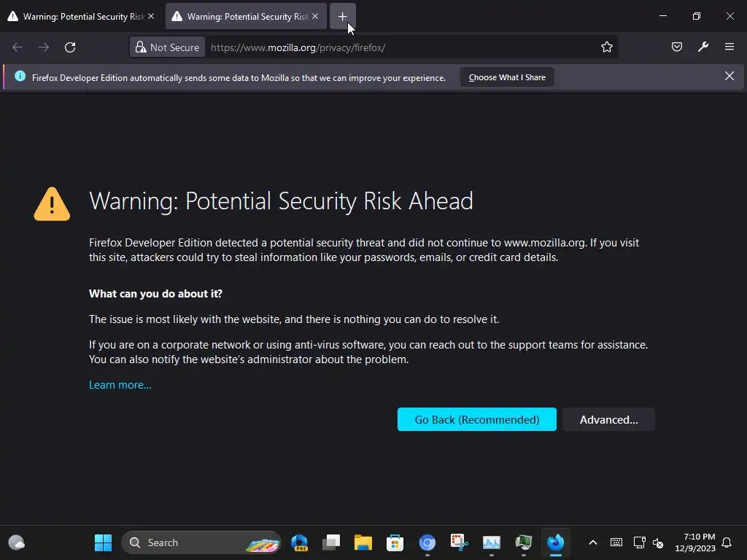
Task: Expand the Advanced... options
Action: click(x=608, y=419)
